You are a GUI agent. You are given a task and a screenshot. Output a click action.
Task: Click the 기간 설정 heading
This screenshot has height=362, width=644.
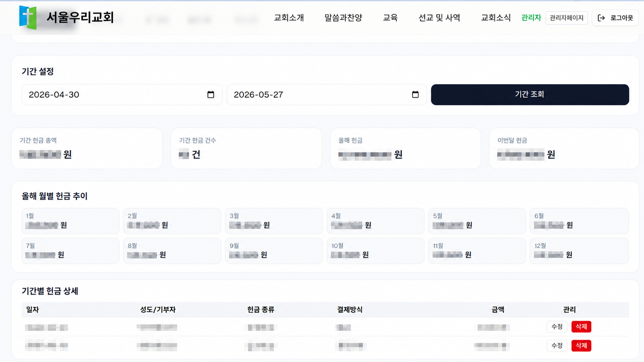38,72
